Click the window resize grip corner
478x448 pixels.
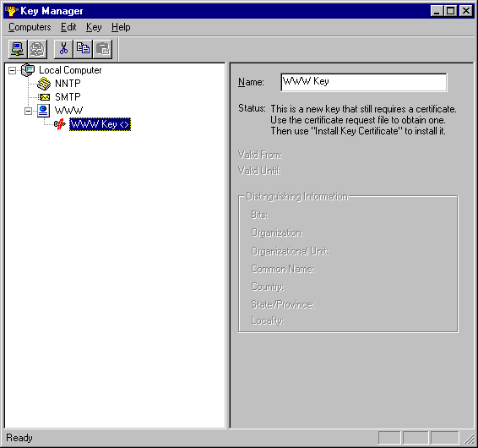[469, 439]
